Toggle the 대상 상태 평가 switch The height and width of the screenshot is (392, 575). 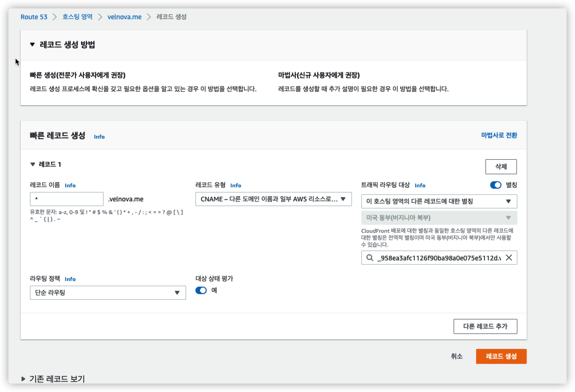(201, 290)
